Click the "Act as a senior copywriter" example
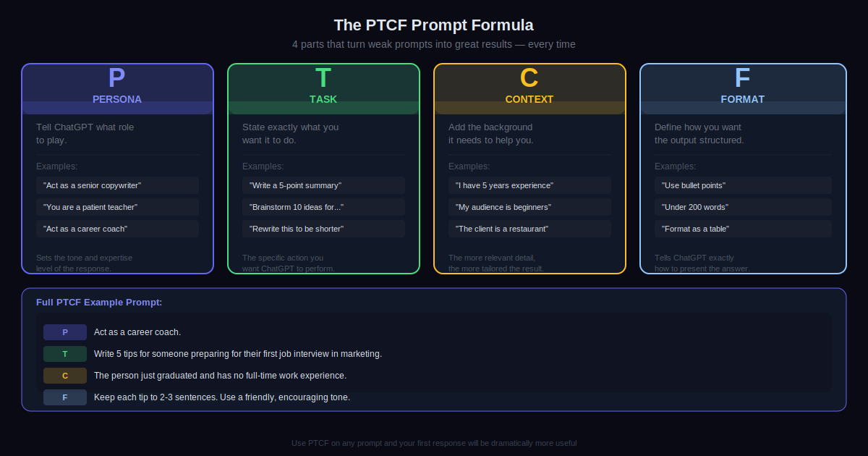The height and width of the screenshot is (456, 868). pos(117,185)
